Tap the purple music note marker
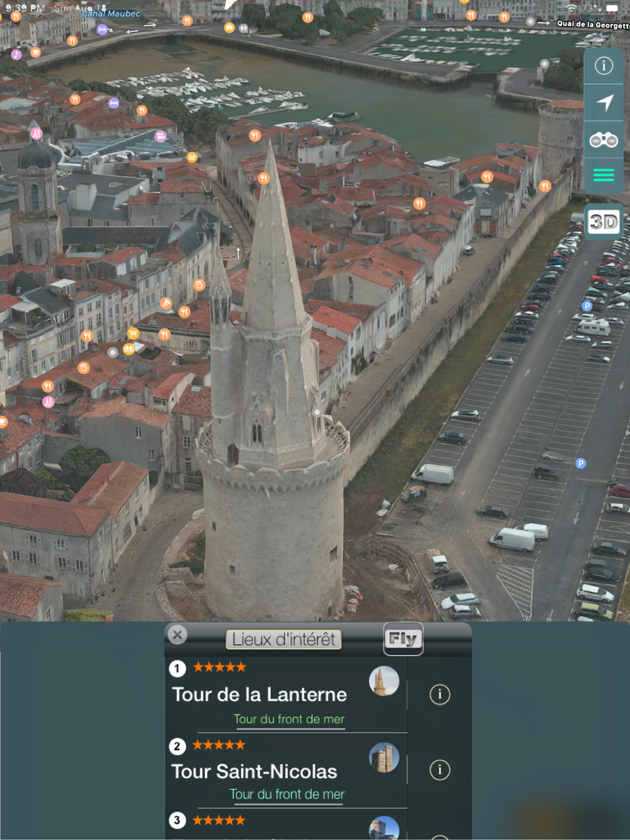 pos(16,54)
